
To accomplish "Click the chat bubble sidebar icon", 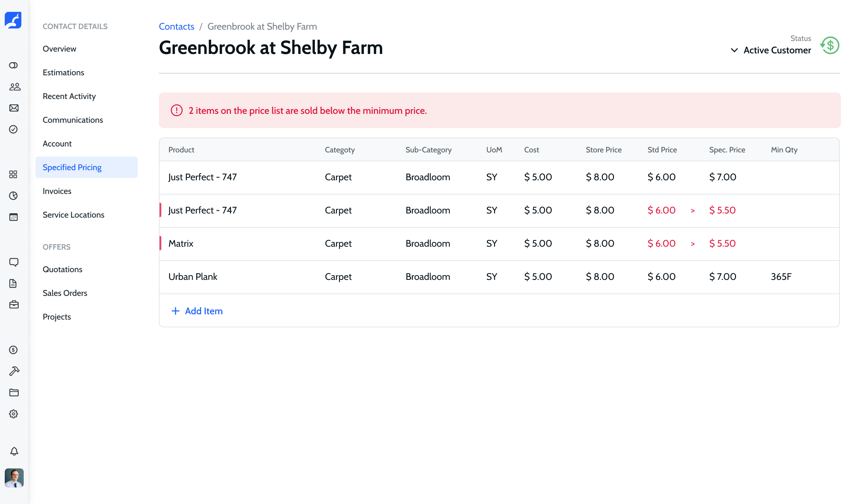I will click(x=14, y=262).
